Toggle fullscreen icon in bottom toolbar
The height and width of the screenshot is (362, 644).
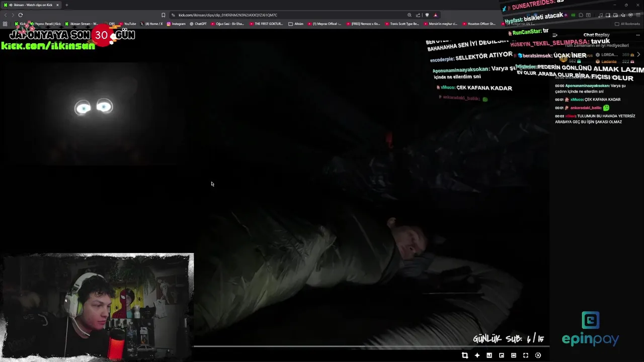[526, 355]
